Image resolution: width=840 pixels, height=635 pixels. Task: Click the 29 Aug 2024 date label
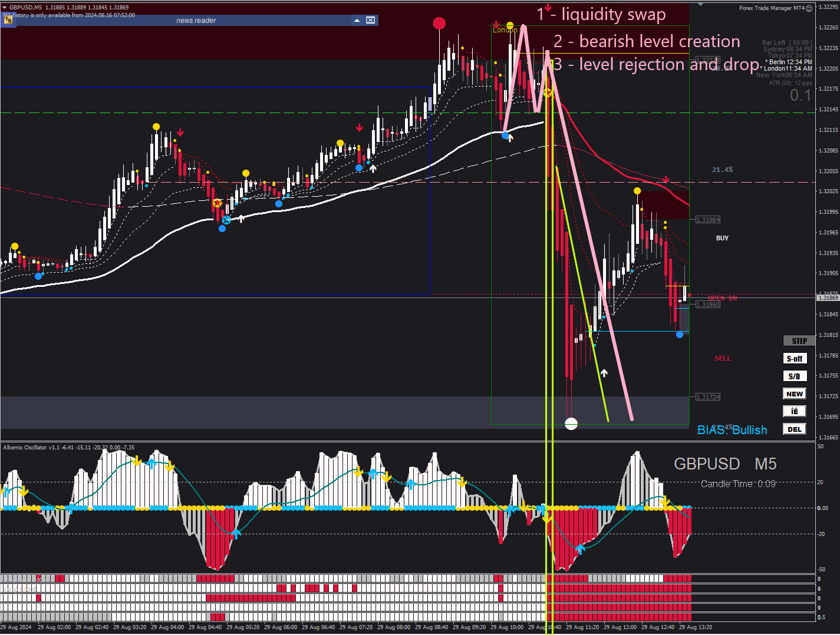tap(16, 627)
